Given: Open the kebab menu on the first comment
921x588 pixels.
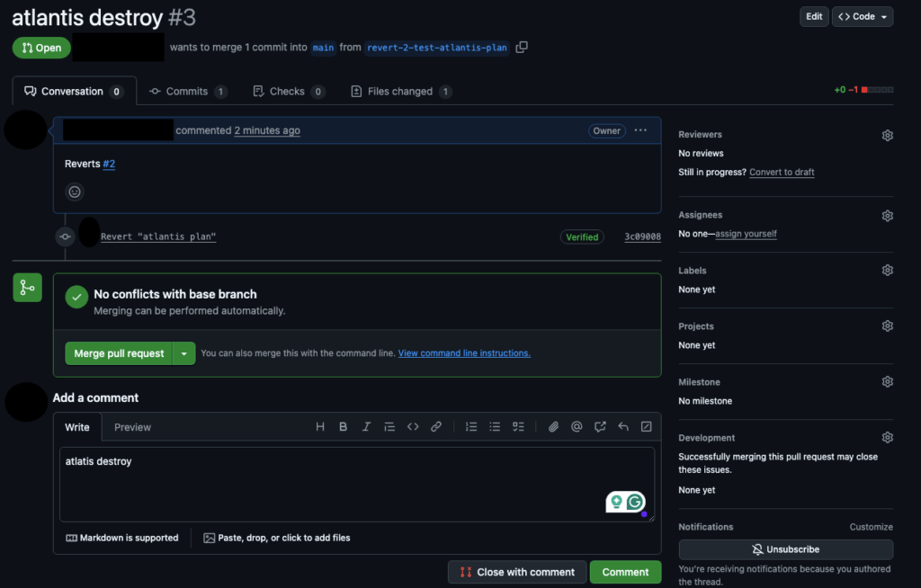Looking at the screenshot, I should click(x=639, y=130).
